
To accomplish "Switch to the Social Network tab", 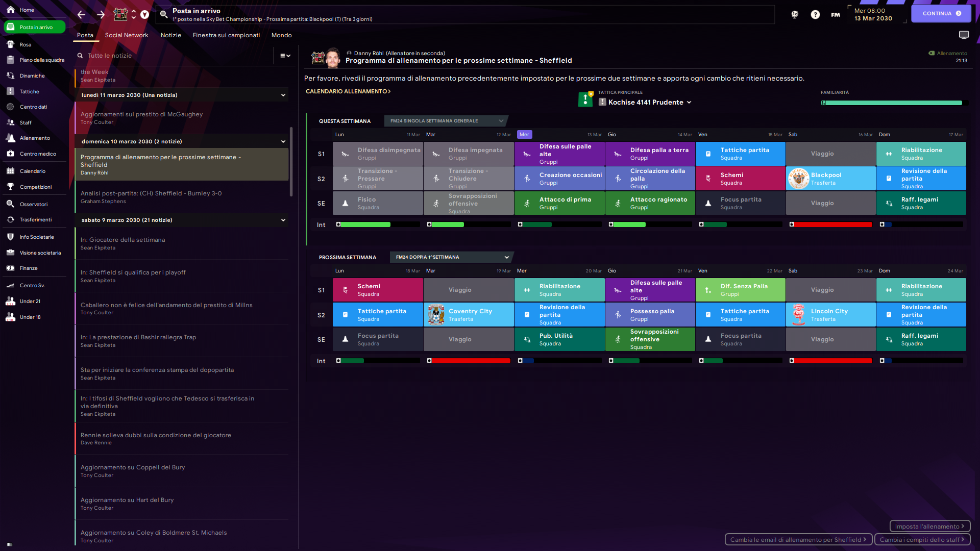I will click(127, 35).
